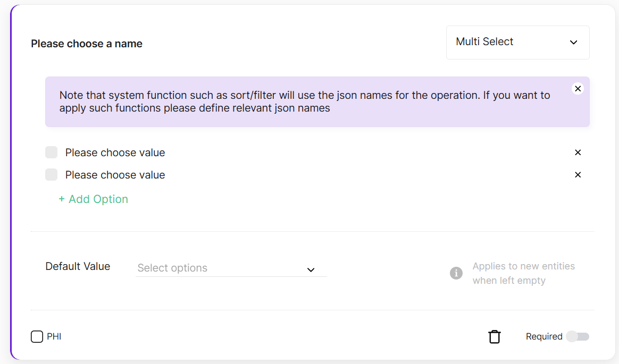Remove the second Please choose value option
The width and height of the screenshot is (619, 364).
(x=578, y=175)
